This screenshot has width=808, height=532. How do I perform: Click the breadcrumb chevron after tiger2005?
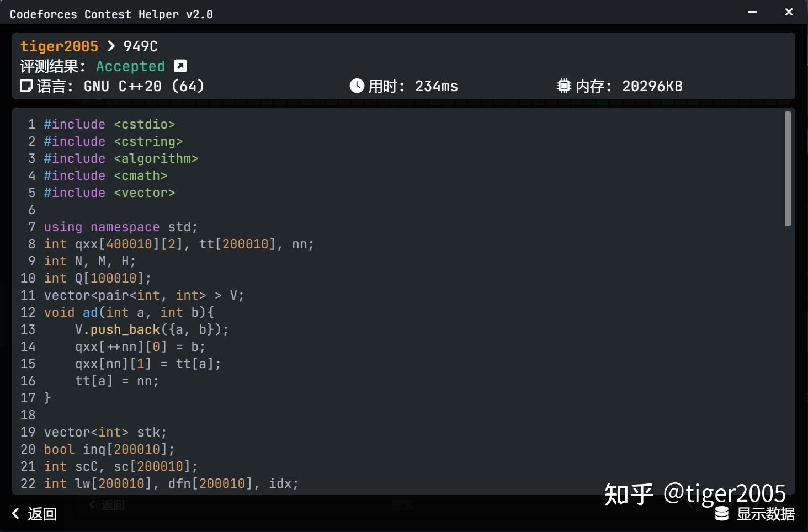pyautogui.click(x=111, y=46)
